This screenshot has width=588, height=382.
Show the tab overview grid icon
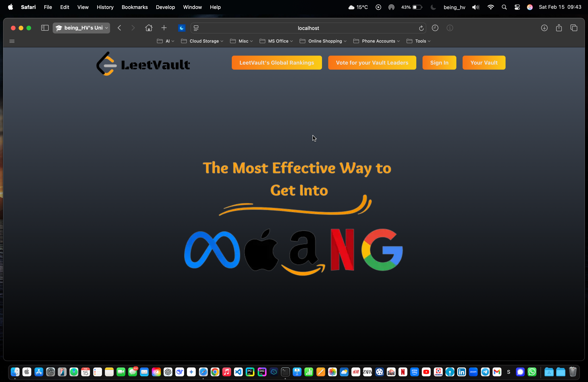tap(574, 28)
